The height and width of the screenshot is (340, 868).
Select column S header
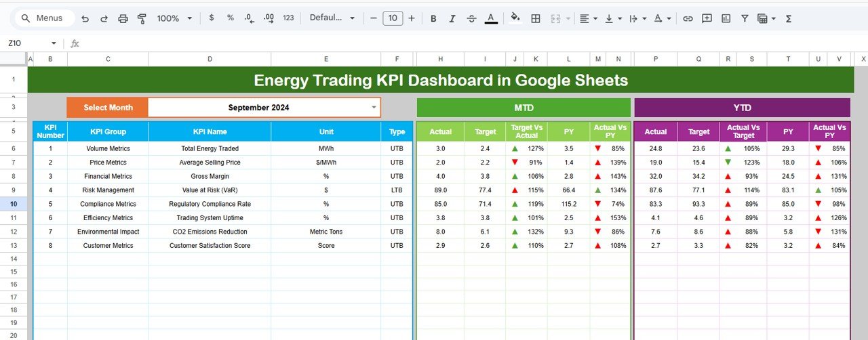coord(751,60)
